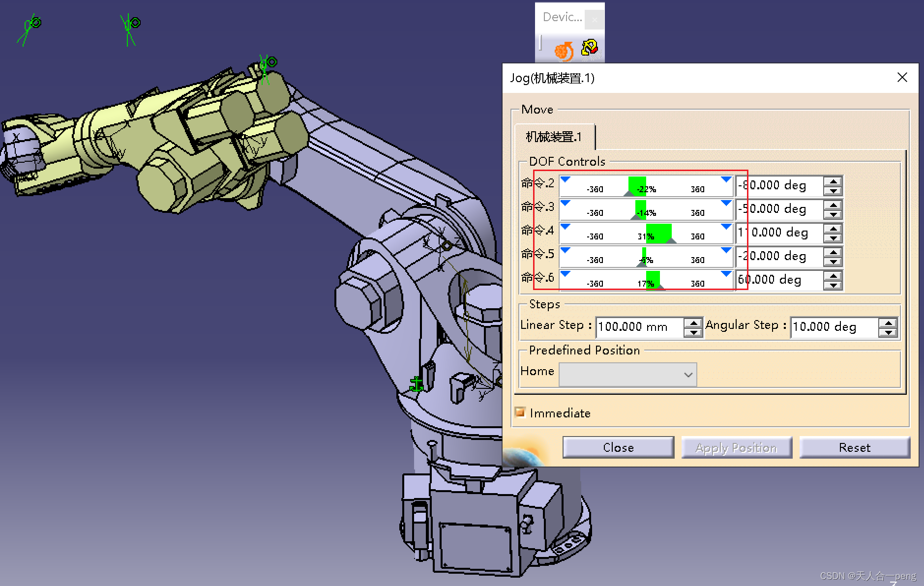This screenshot has width=924, height=586.
Task: Toggle the Immediate checkbox
Action: [520, 412]
